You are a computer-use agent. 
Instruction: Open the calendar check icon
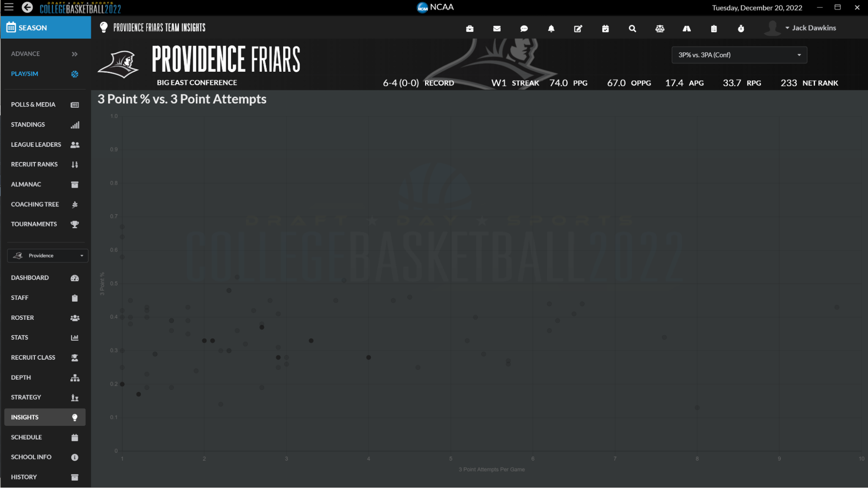[x=605, y=28]
